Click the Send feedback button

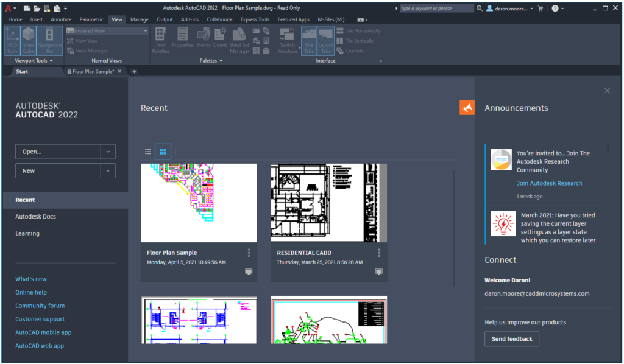click(512, 339)
